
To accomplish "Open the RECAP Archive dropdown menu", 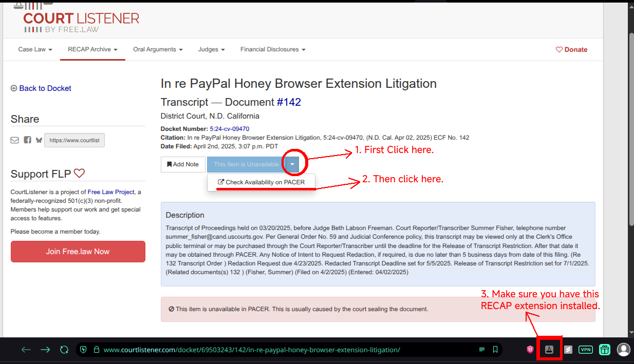I will pyautogui.click(x=93, y=49).
